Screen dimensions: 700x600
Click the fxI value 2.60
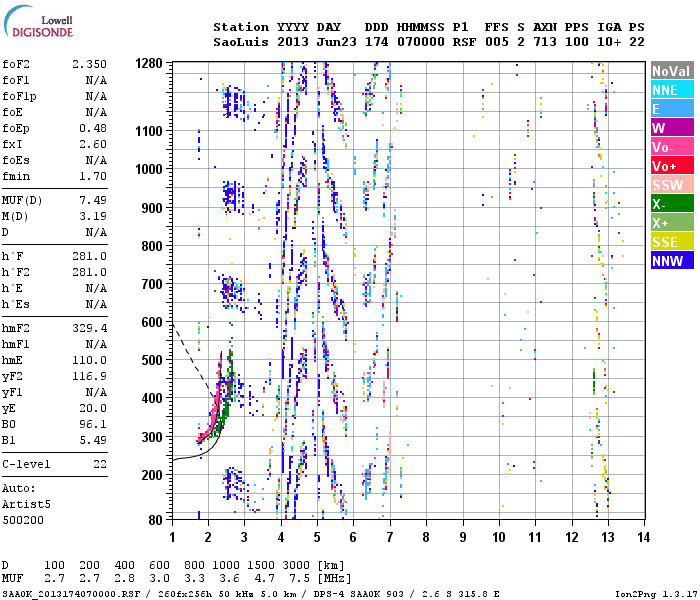click(x=93, y=144)
